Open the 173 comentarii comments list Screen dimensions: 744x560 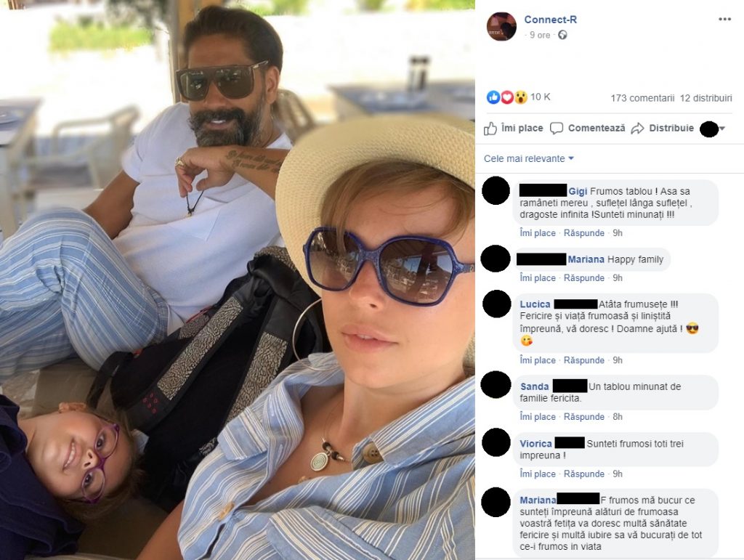642,97
